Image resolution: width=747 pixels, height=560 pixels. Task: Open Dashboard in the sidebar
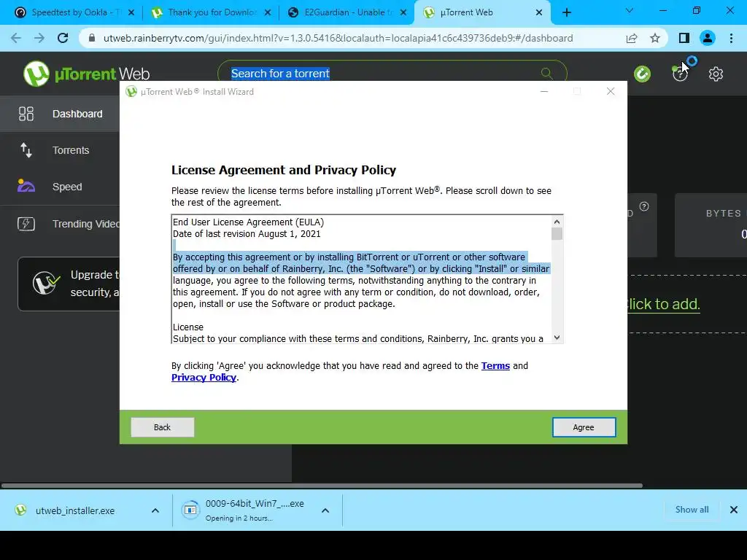[60, 114]
